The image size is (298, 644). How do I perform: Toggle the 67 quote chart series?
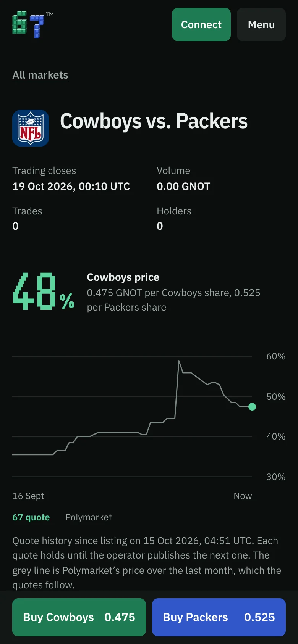click(x=31, y=517)
